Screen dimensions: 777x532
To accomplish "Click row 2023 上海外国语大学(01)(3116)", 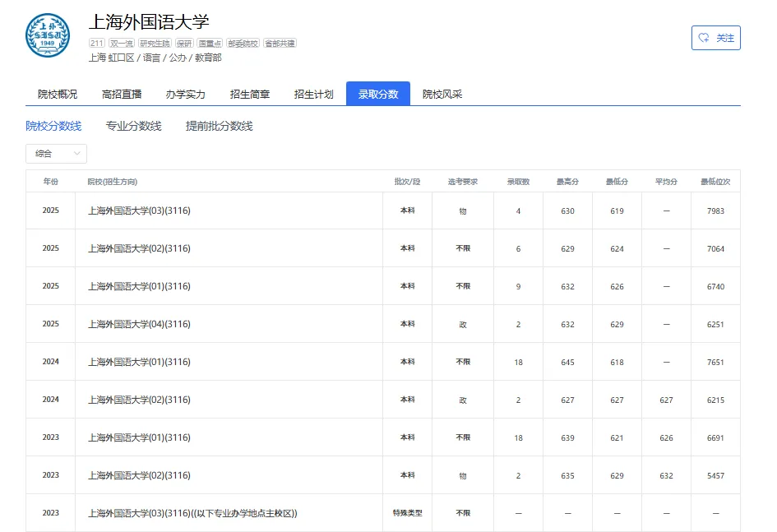I will (383, 437).
